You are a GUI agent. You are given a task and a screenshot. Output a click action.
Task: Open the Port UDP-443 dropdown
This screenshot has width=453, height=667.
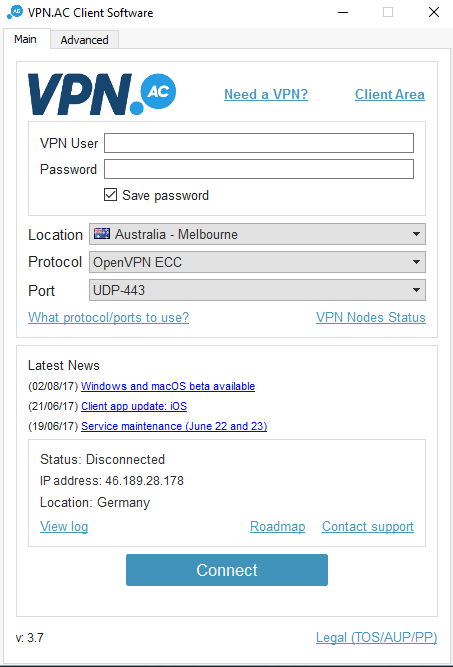257,290
